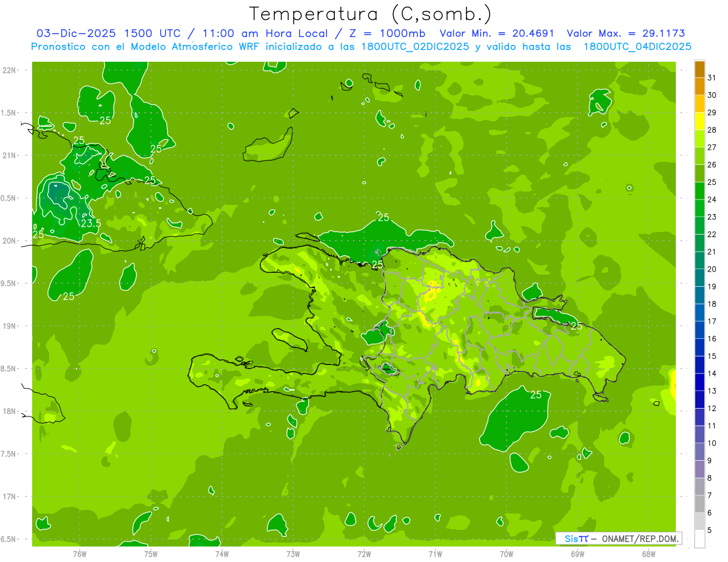Click the "21N" latitude label
Screen dimensions: 728x562
[9, 156]
